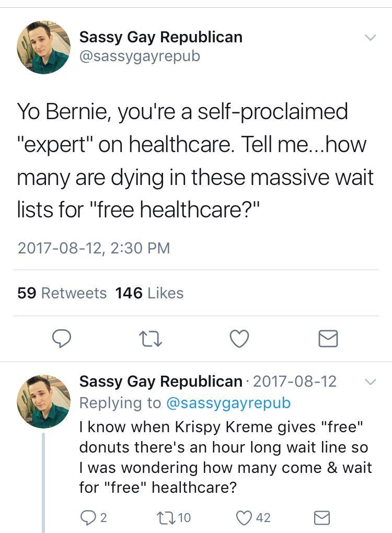Send main tweet via direct message envelope
Viewport: 392px width, 533px height.
tap(328, 339)
